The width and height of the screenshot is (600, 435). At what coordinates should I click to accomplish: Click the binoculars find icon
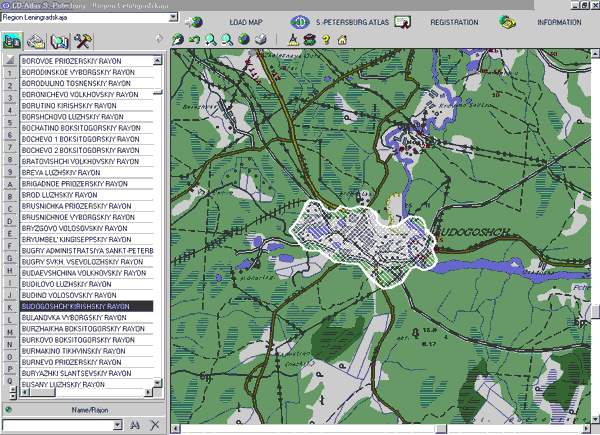point(135,425)
